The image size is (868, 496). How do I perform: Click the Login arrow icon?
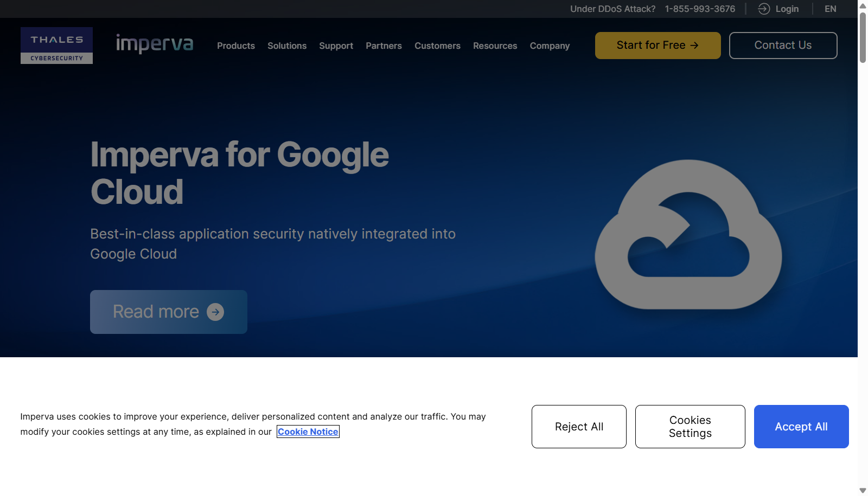(x=764, y=9)
